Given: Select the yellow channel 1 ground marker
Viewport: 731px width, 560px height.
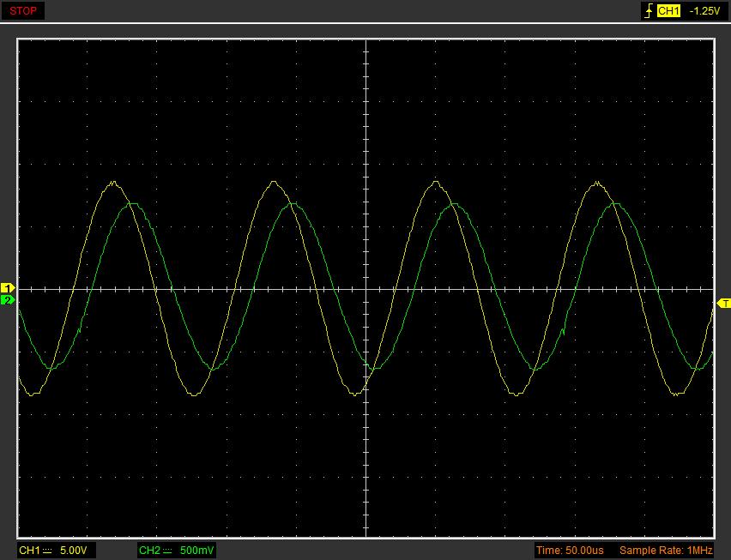Looking at the screenshot, I should [x=8, y=288].
